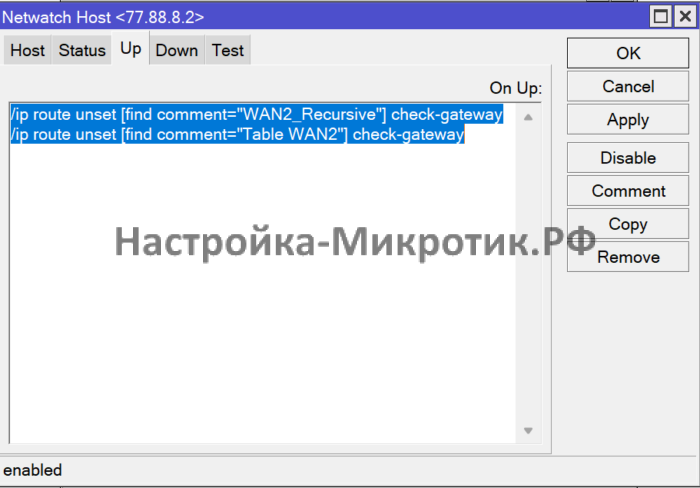Click the script scroll down arrow
Image resolution: width=700 pixels, height=488 pixels.
[528, 431]
